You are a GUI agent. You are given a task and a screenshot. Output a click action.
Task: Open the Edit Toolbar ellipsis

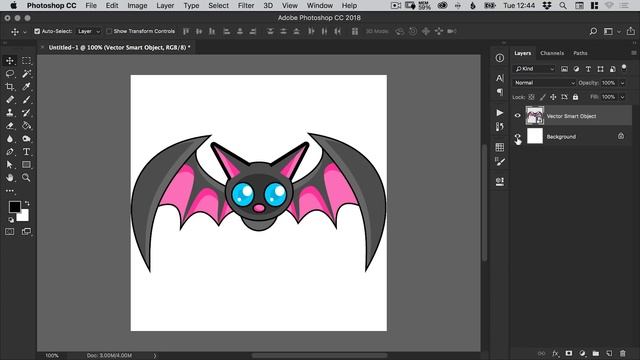(10, 191)
